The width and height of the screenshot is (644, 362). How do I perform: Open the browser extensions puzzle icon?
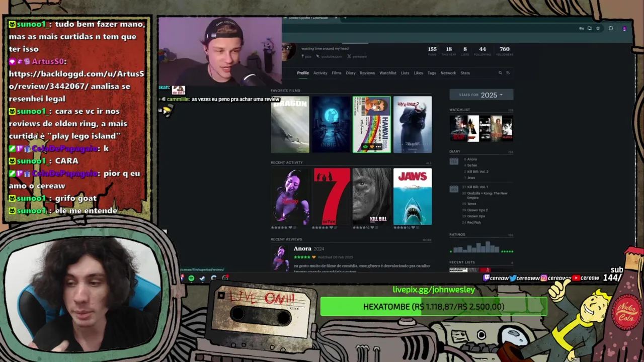[x=611, y=28]
